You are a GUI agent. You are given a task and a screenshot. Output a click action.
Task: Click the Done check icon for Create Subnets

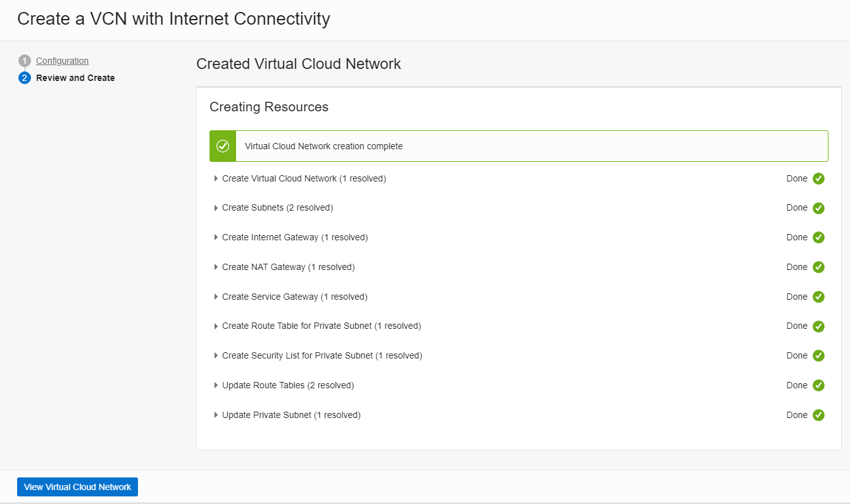coord(818,207)
